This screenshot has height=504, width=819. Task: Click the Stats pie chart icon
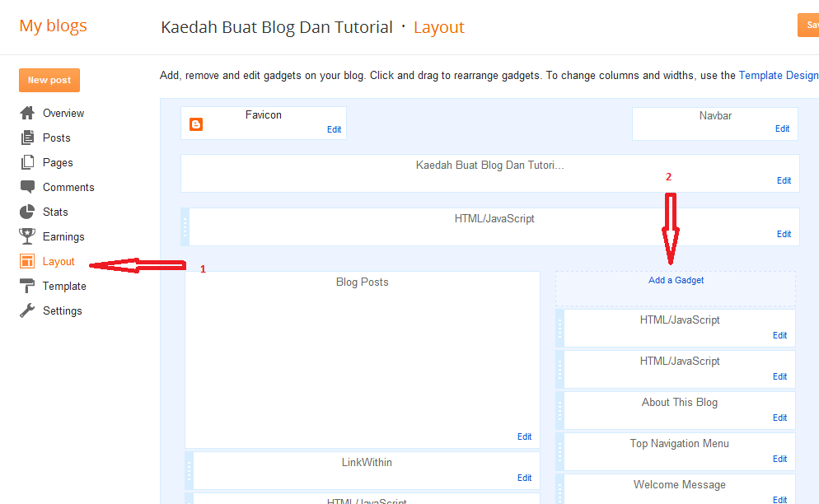[27, 212]
